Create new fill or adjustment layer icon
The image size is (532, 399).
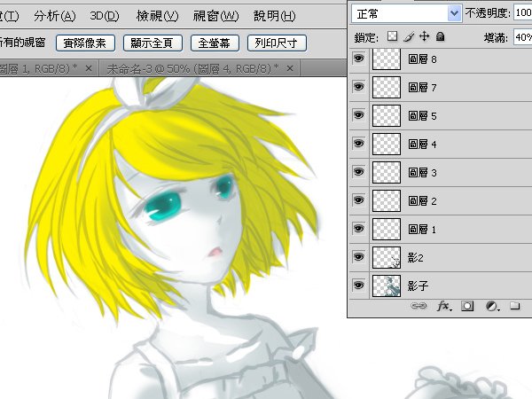(x=492, y=307)
